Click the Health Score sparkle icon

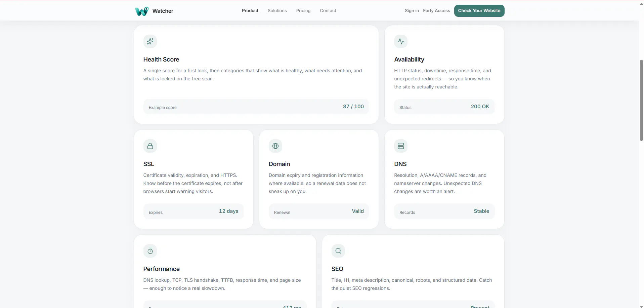tap(150, 41)
